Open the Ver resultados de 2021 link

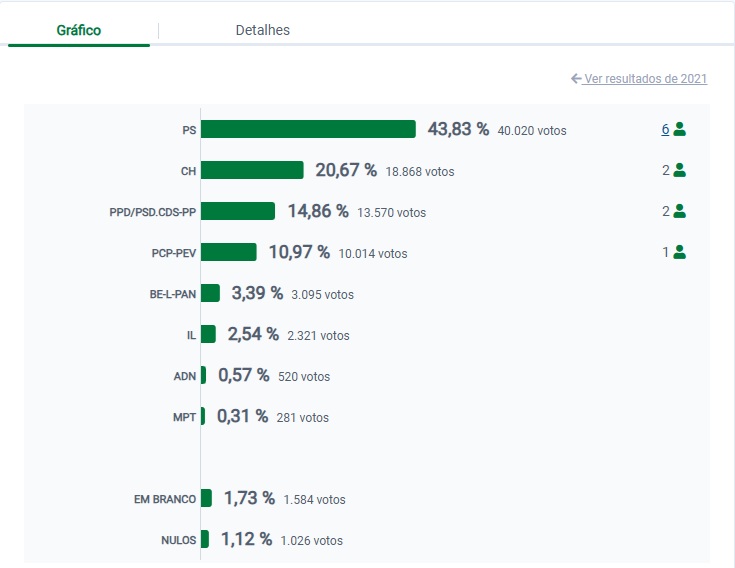(645, 78)
